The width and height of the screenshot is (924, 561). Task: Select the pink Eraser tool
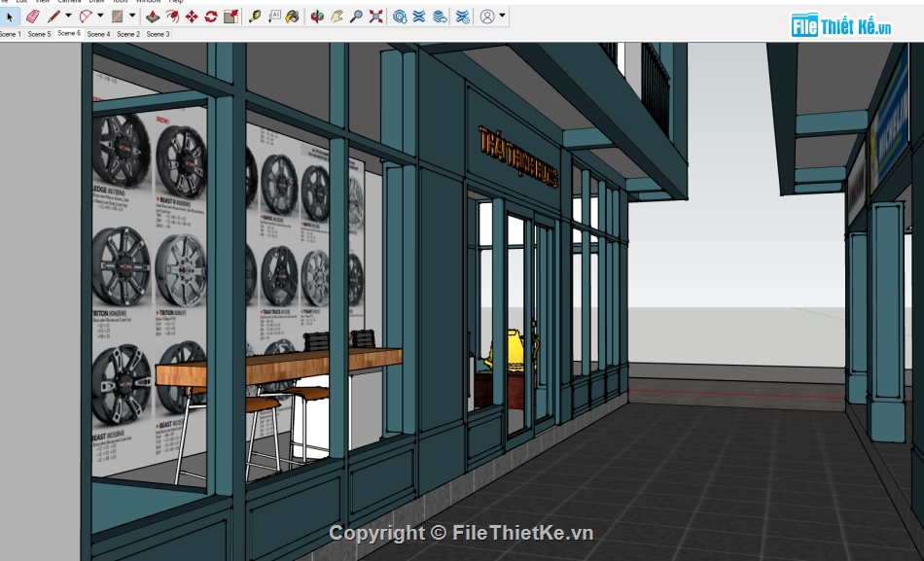click(x=33, y=17)
